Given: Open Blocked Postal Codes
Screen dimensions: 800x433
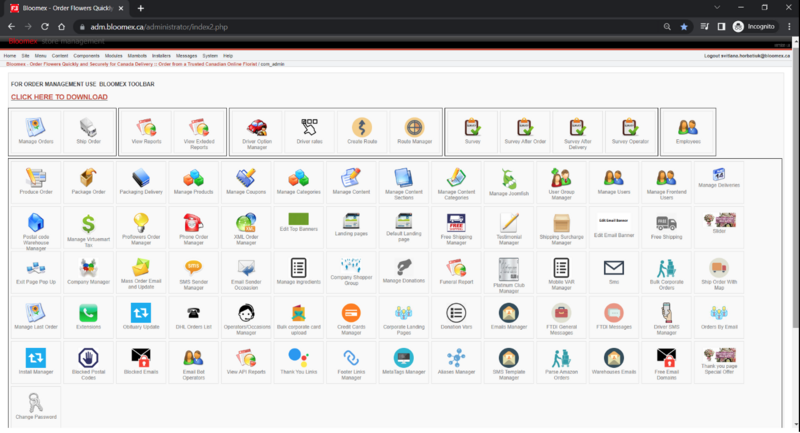Looking at the screenshot, I should 88,362.
